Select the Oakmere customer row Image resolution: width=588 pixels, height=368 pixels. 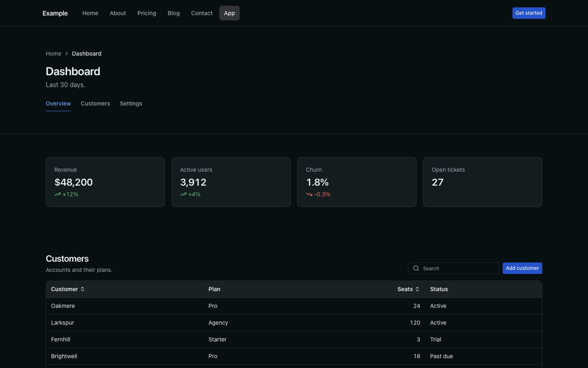[294, 306]
